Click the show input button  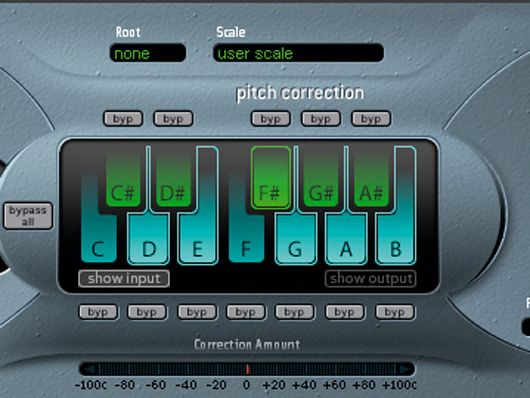coord(124,279)
